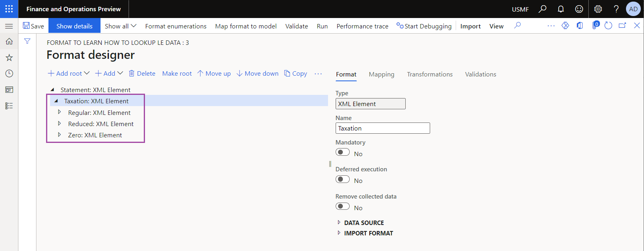Toggle the Mandatory switch
The width and height of the screenshot is (644, 251).
pyautogui.click(x=342, y=152)
